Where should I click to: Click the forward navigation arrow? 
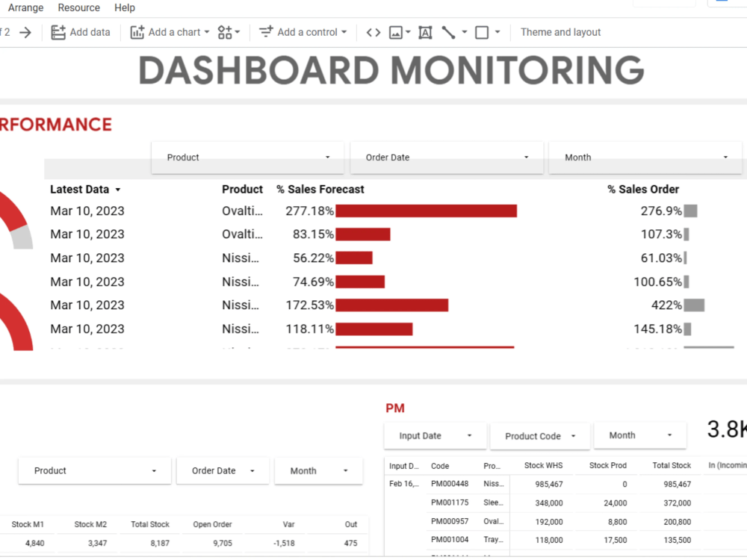[25, 32]
